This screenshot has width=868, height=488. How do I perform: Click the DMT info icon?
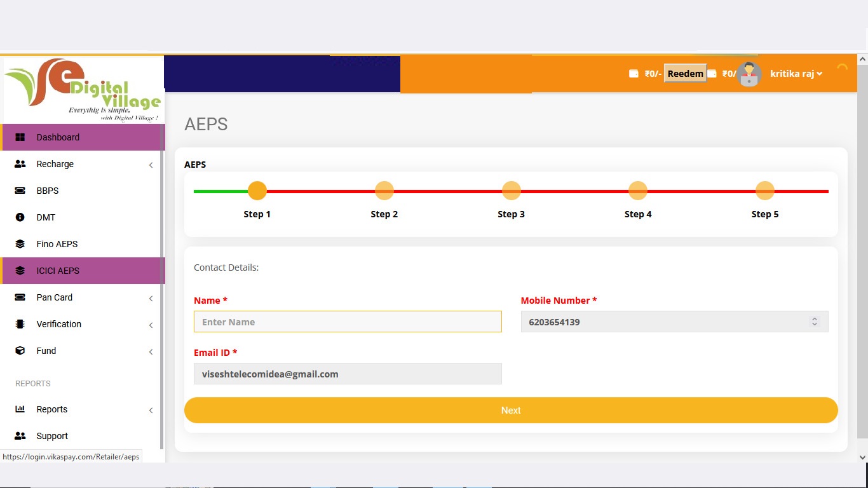pos(20,217)
